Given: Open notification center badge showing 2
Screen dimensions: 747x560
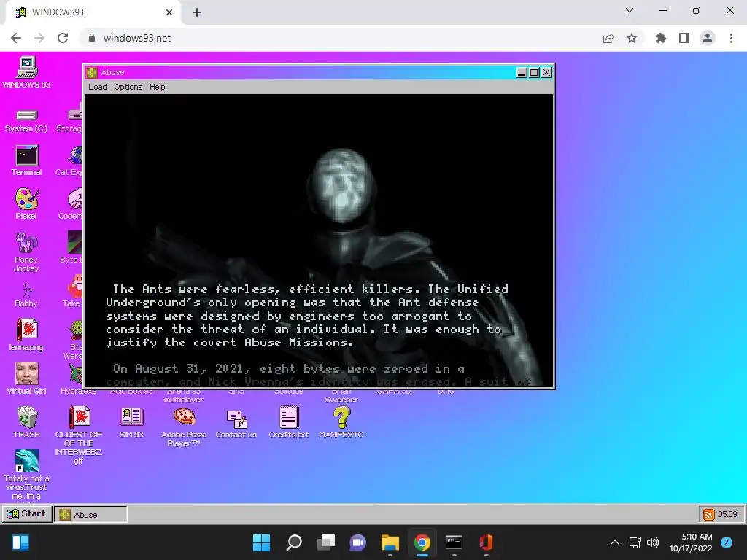Looking at the screenshot, I should pos(727,542).
